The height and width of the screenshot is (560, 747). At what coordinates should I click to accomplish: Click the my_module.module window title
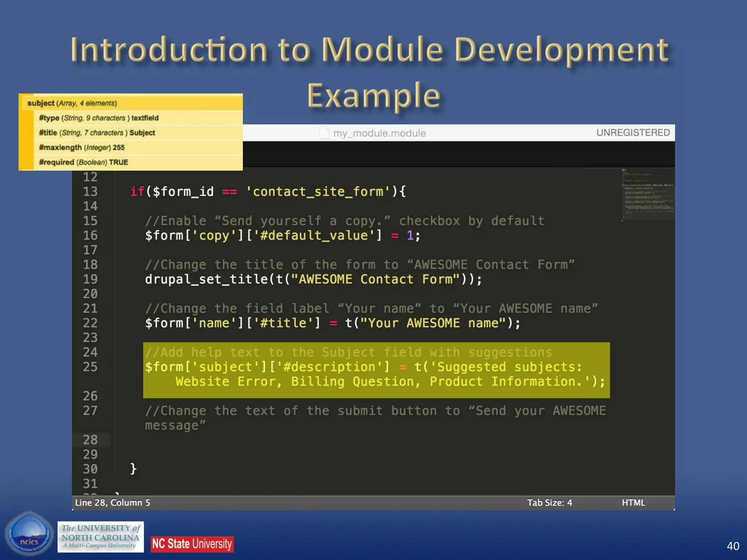click(379, 133)
